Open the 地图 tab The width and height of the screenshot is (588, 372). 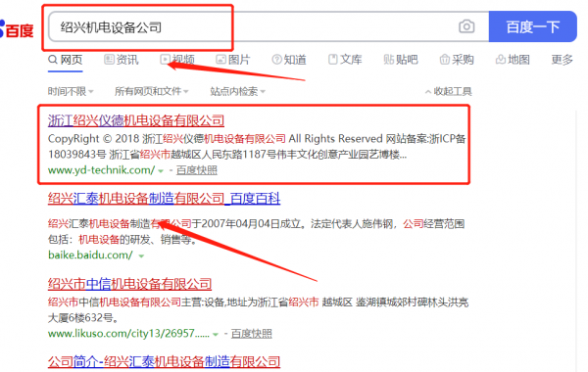(513, 60)
